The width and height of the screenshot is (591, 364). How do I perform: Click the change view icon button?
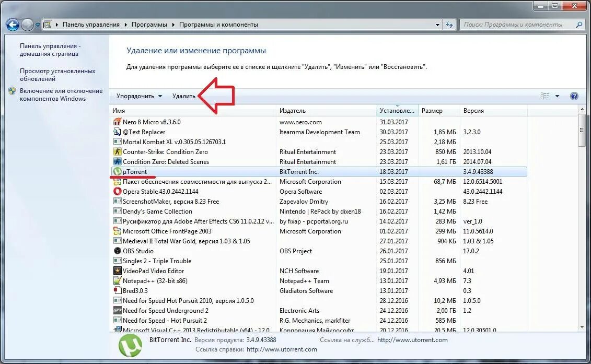pos(545,96)
